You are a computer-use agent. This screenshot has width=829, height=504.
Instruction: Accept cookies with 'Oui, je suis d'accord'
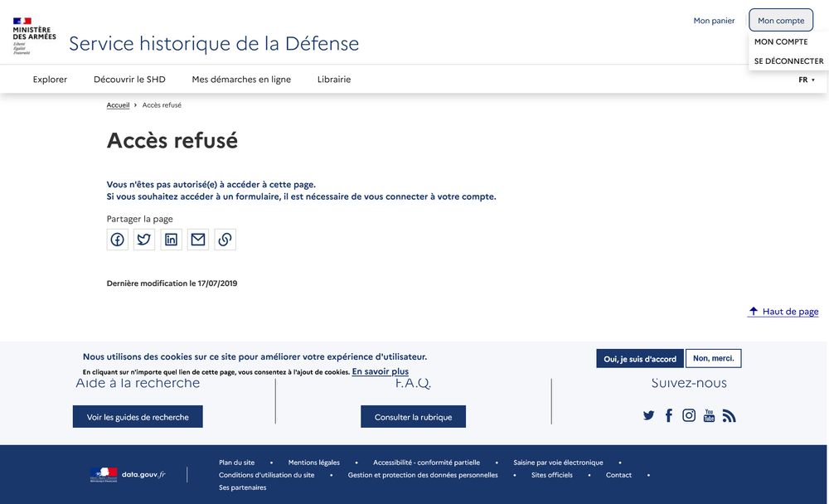pyautogui.click(x=640, y=358)
